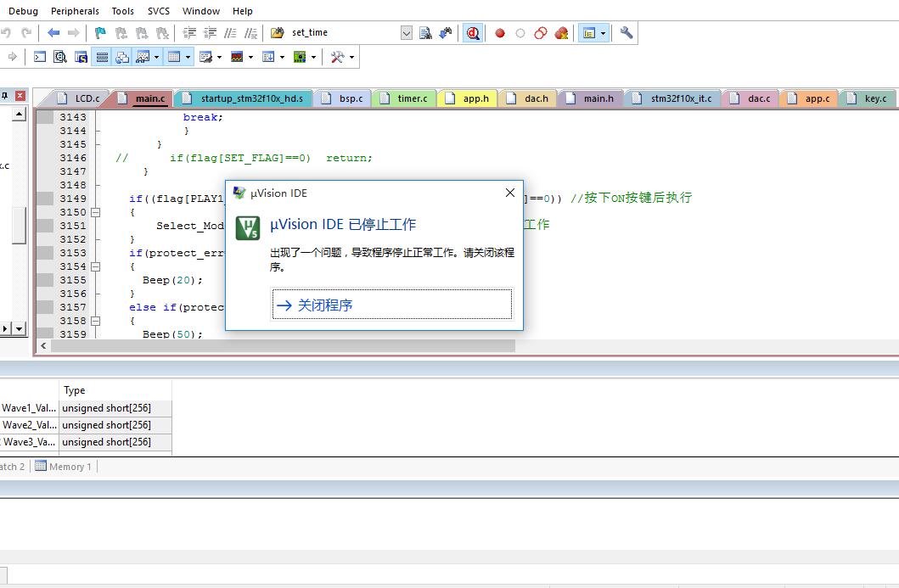The height and width of the screenshot is (588, 899).
Task: Open the Watch windows icon
Action: pos(143,57)
